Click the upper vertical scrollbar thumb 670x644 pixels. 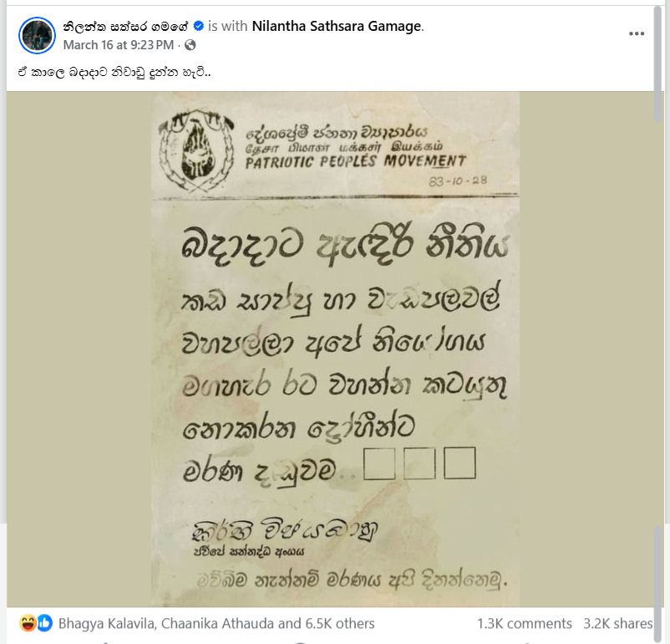click(658, 64)
